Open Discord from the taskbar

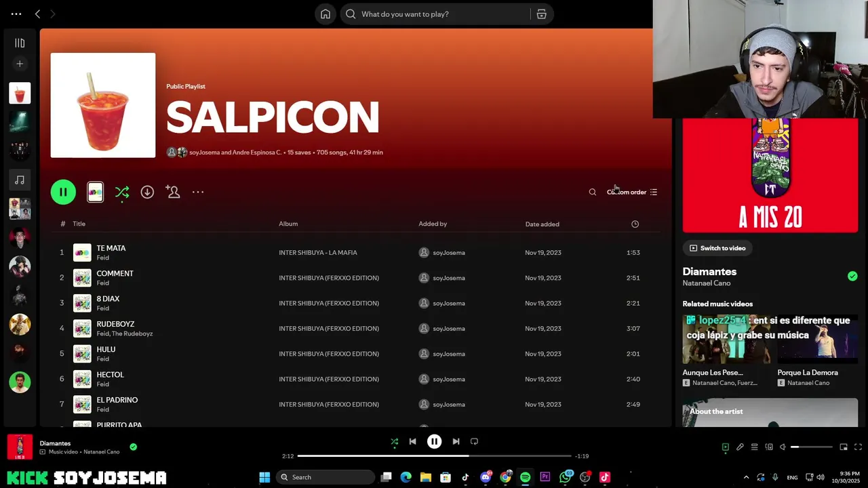point(486,477)
